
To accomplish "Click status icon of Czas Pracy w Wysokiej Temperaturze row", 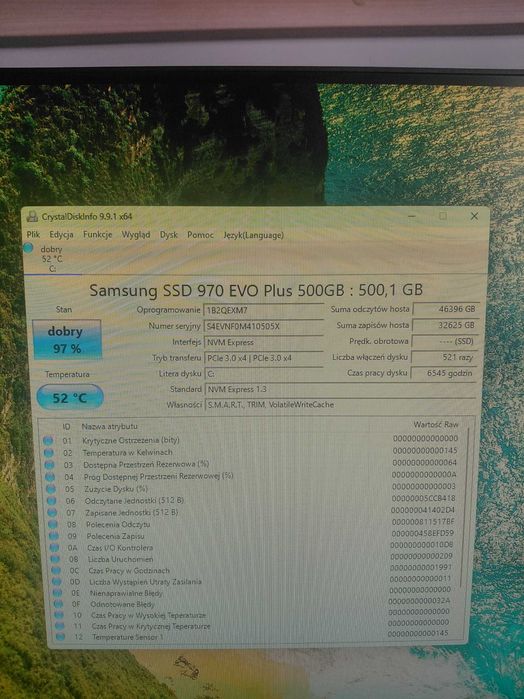I will [59, 615].
